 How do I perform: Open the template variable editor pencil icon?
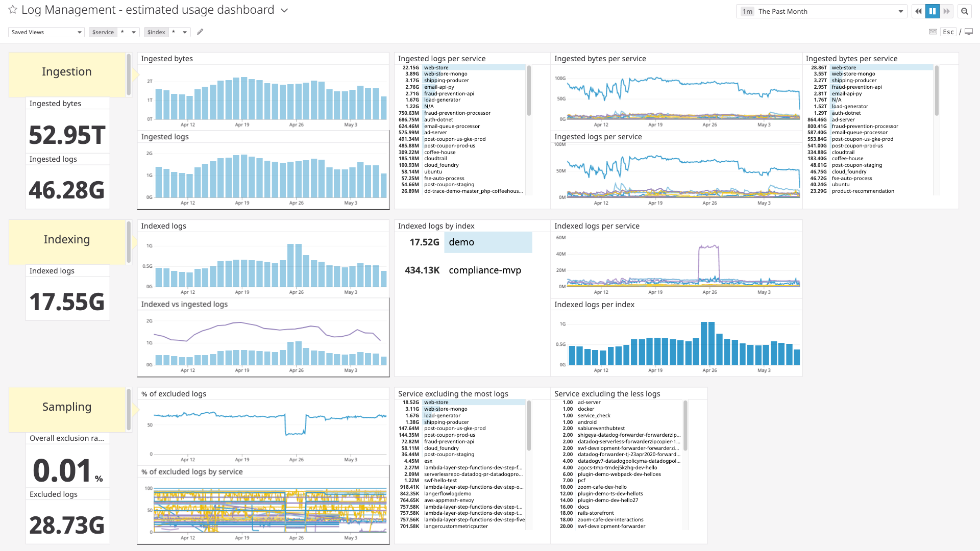tap(200, 32)
